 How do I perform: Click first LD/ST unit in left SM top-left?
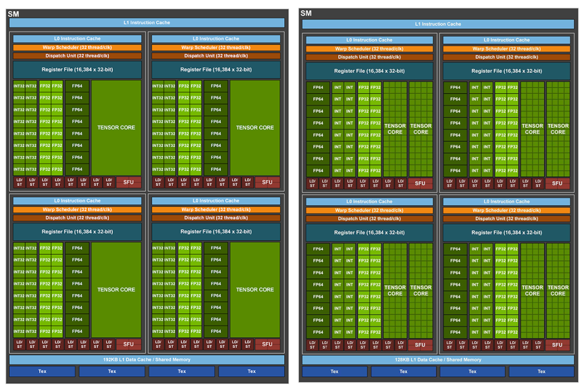[x=20, y=182]
